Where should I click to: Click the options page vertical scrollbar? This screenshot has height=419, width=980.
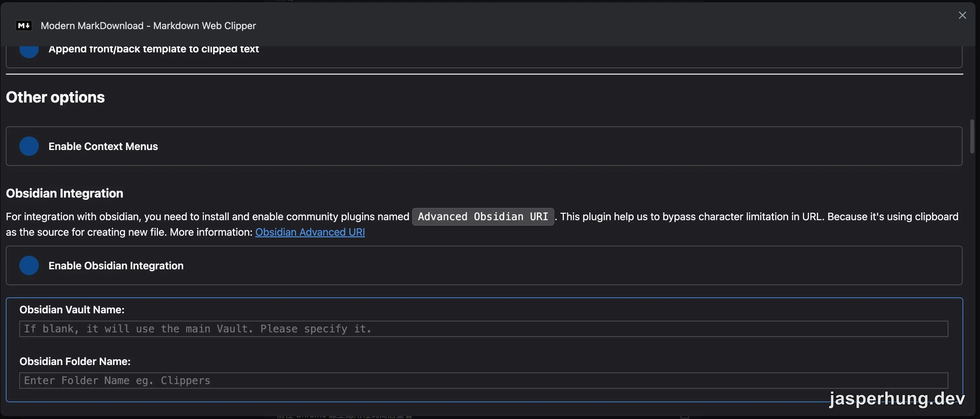click(972, 136)
